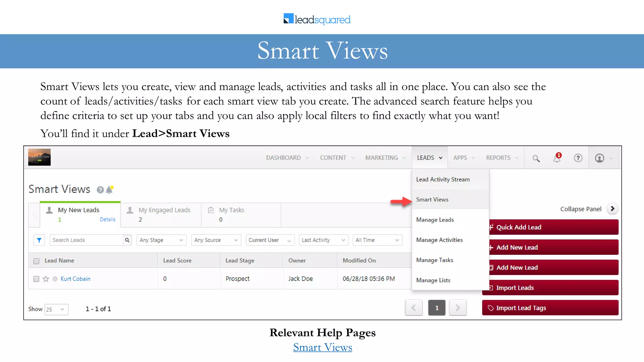The width and height of the screenshot is (644, 362).
Task: Expand the Dashboard menu
Action: pyautogui.click(x=287, y=158)
